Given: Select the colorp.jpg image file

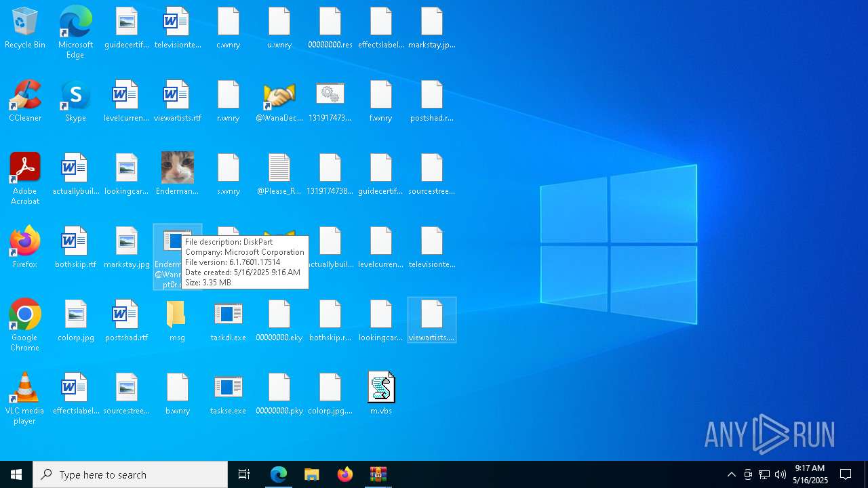Looking at the screenshot, I should pyautogui.click(x=75, y=321).
